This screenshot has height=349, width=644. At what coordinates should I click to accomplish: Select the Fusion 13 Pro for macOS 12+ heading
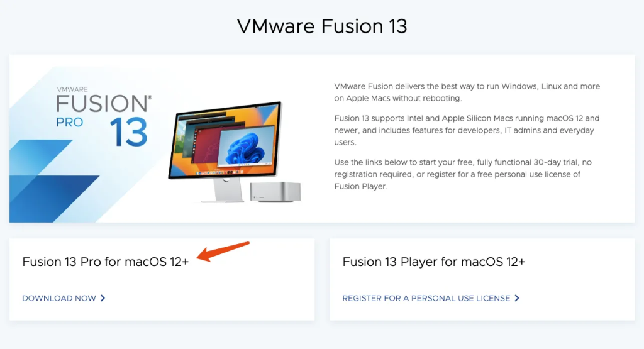point(105,262)
